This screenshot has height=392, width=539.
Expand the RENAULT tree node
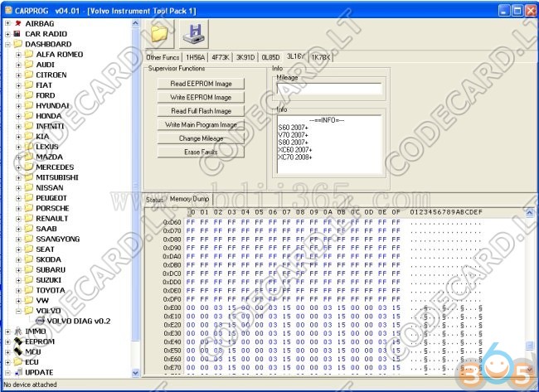pos(18,219)
